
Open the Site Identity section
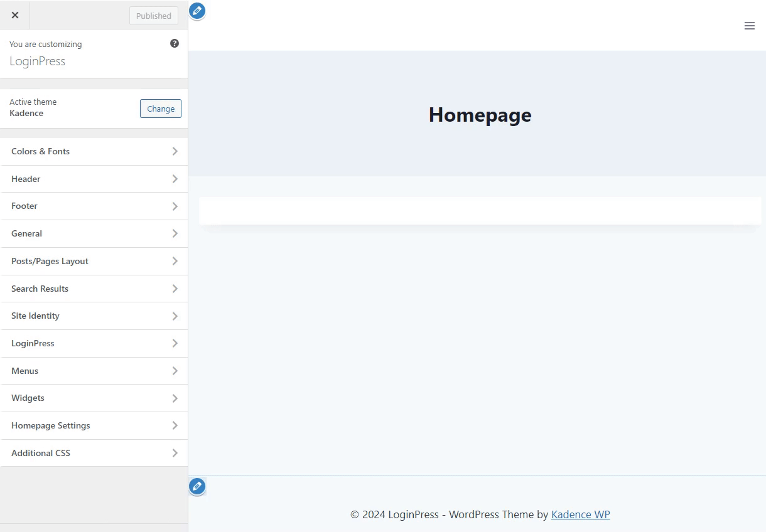(94, 316)
